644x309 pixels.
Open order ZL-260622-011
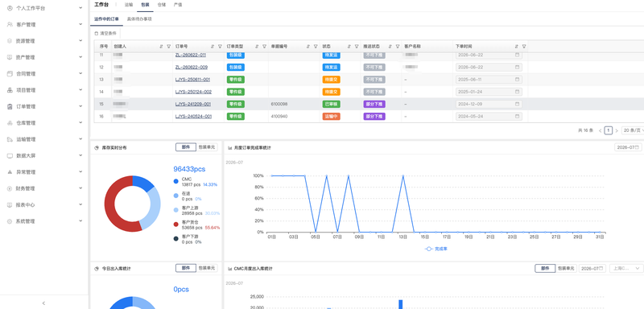coord(191,55)
